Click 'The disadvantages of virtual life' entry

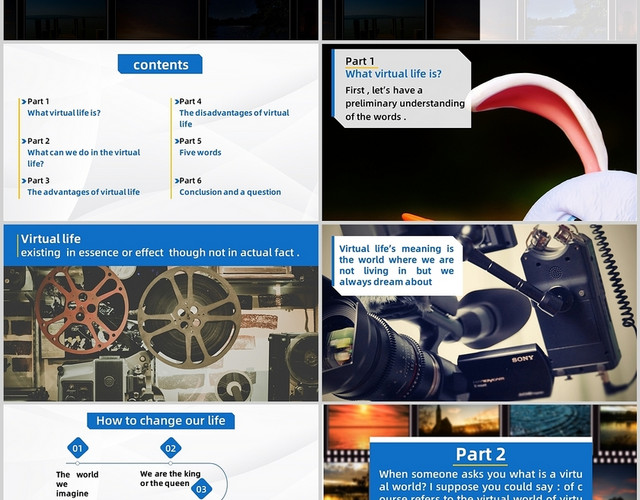pos(234,118)
